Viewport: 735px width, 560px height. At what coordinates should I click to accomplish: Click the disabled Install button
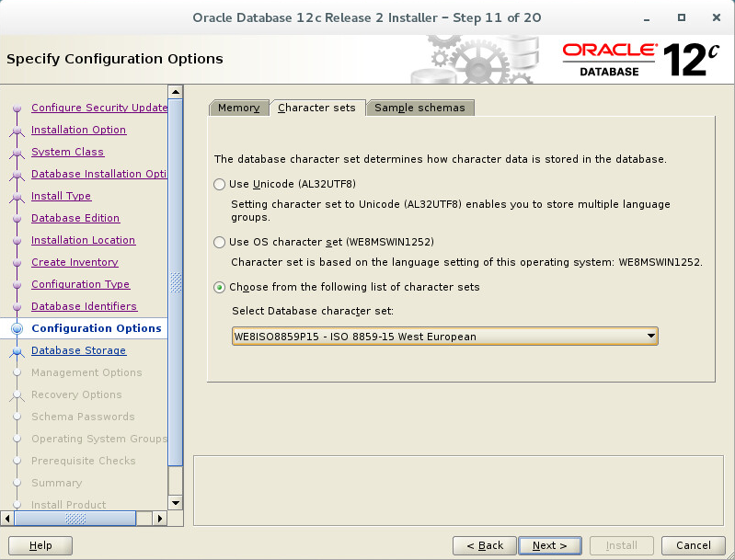622,545
